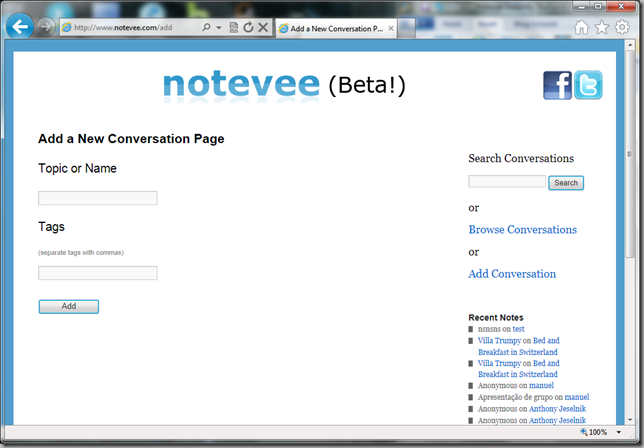644x448 pixels.
Task: Refresh the page with the reload icon
Action: 248,28
